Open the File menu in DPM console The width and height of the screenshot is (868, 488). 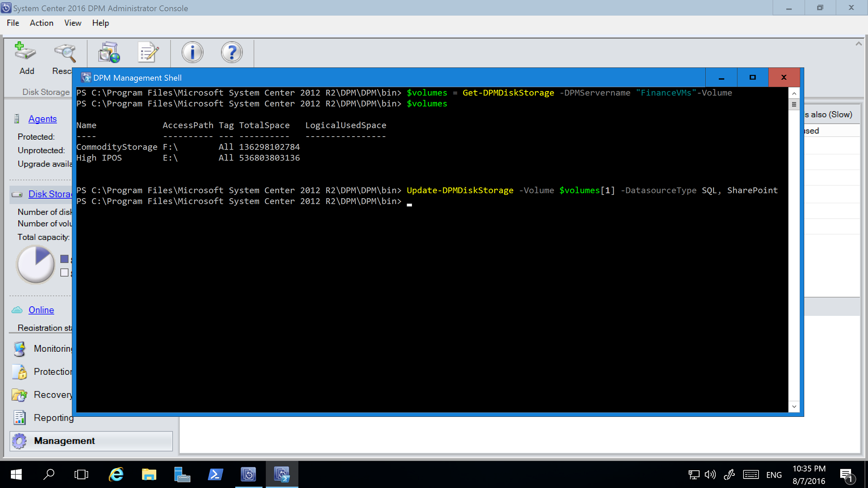pyautogui.click(x=13, y=23)
